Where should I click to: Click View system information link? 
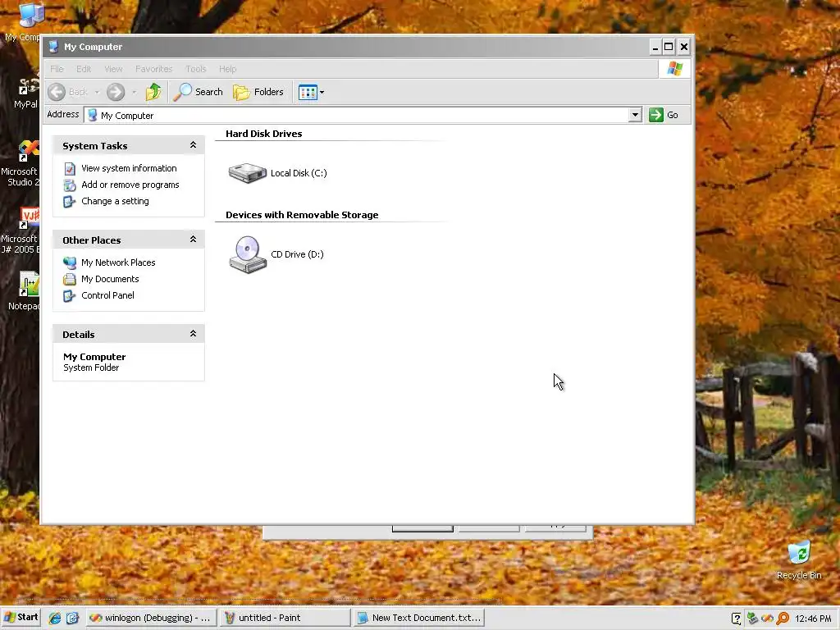pos(129,168)
